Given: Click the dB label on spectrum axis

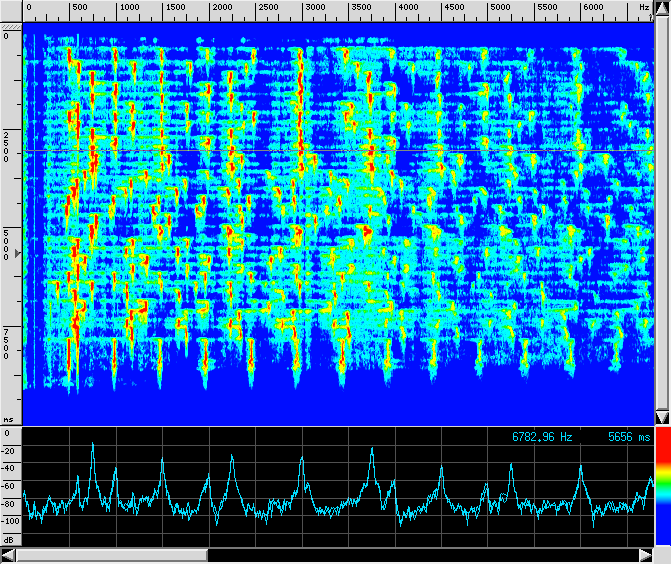Looking at the screenshot, I should (x=8, y=538).
